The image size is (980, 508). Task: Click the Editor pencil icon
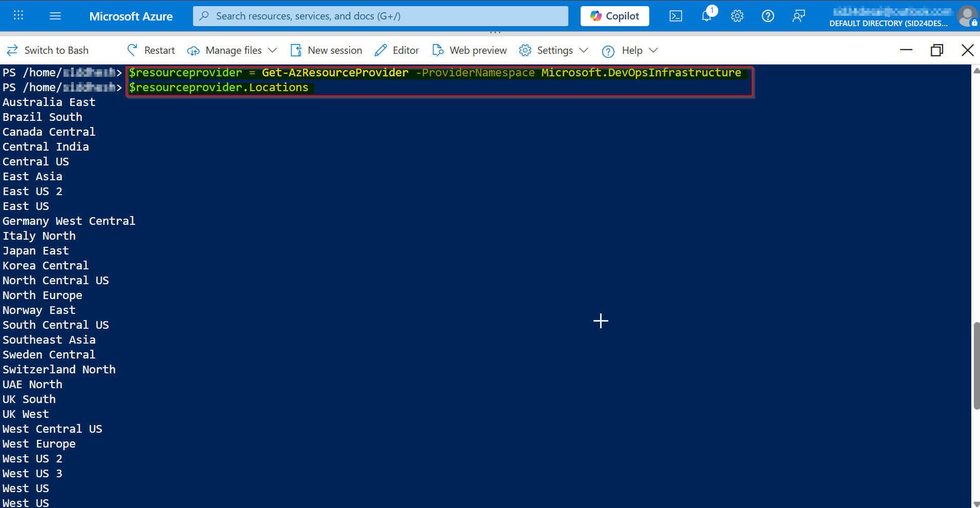(380, 50)
